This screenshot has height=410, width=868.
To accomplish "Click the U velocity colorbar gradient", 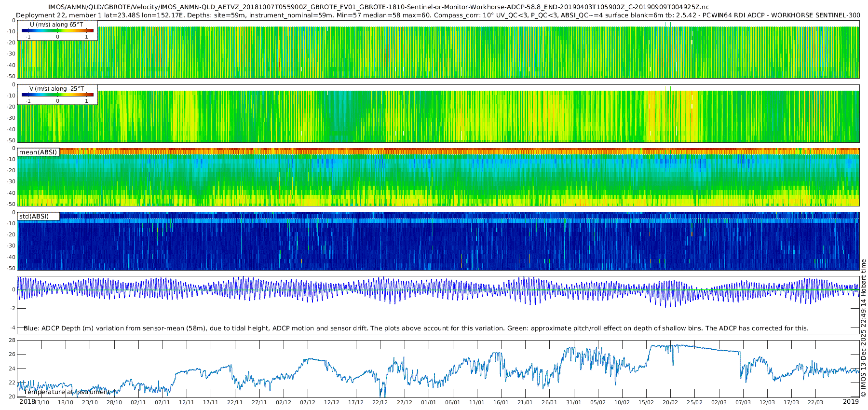I will pyautogui.click(x=57, y=30).
